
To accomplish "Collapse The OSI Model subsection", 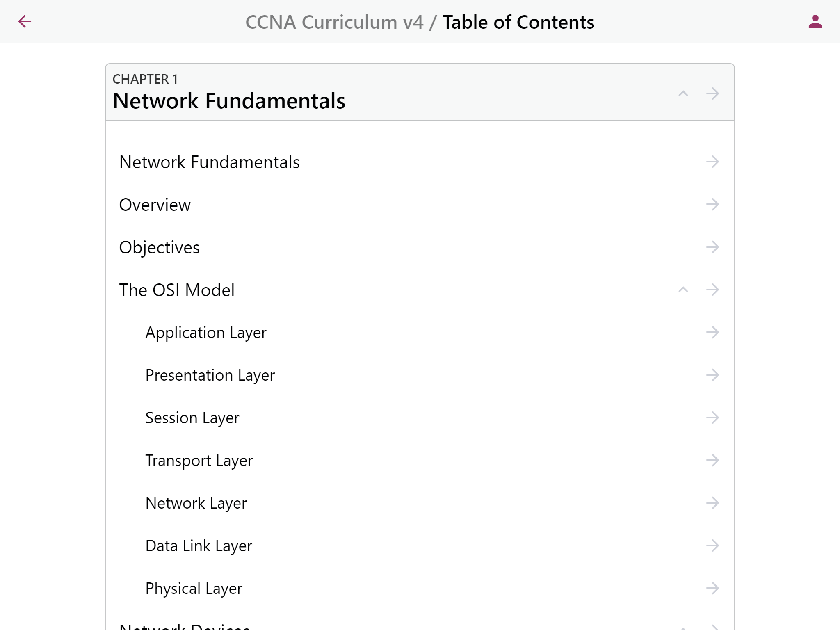I will click(683, 290).
